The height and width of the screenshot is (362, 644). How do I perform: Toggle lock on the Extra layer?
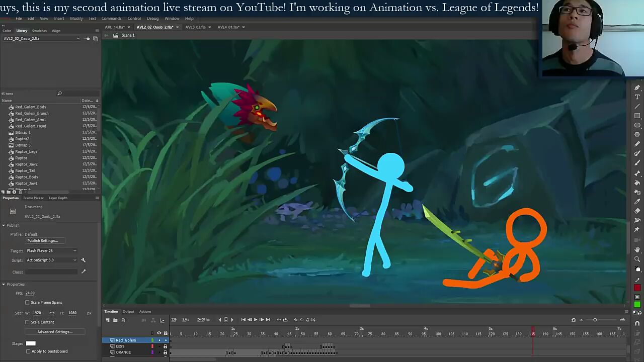click(x=165, y=346)
